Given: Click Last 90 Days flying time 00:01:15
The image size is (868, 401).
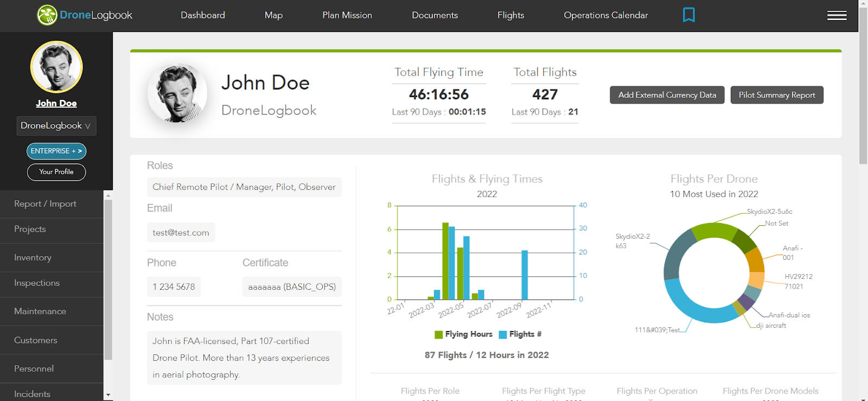Looking at the screenshot, I should [x=467, y=112].
